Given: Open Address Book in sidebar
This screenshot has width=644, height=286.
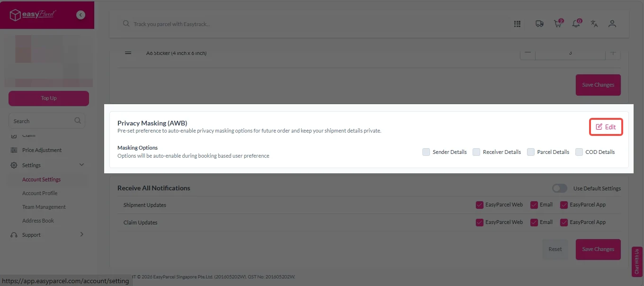Looking at the screenshot, I should coord(38,221).
